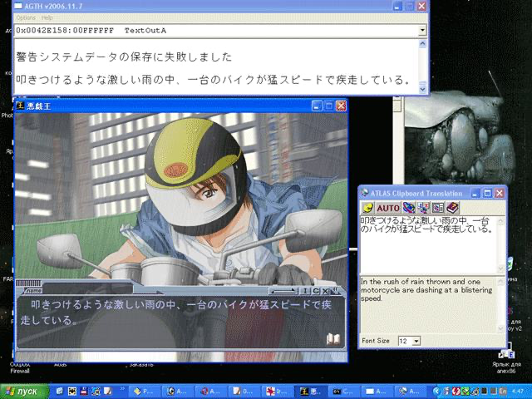Click the globe translation direction icon in ATLAS

point(408,208)
